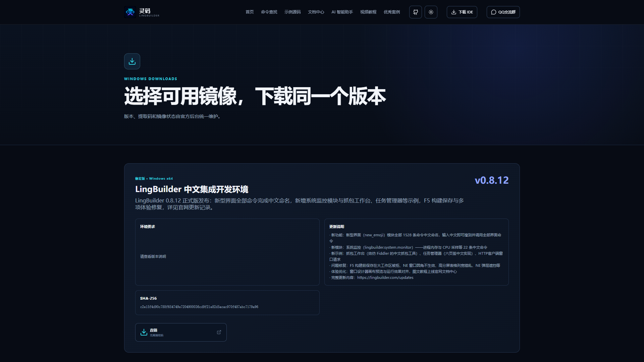This screenshot has height=362, width=644.
Task: Click the large download icon above WINDOWS DOWNLOADS
Action: tap(132, 61)
